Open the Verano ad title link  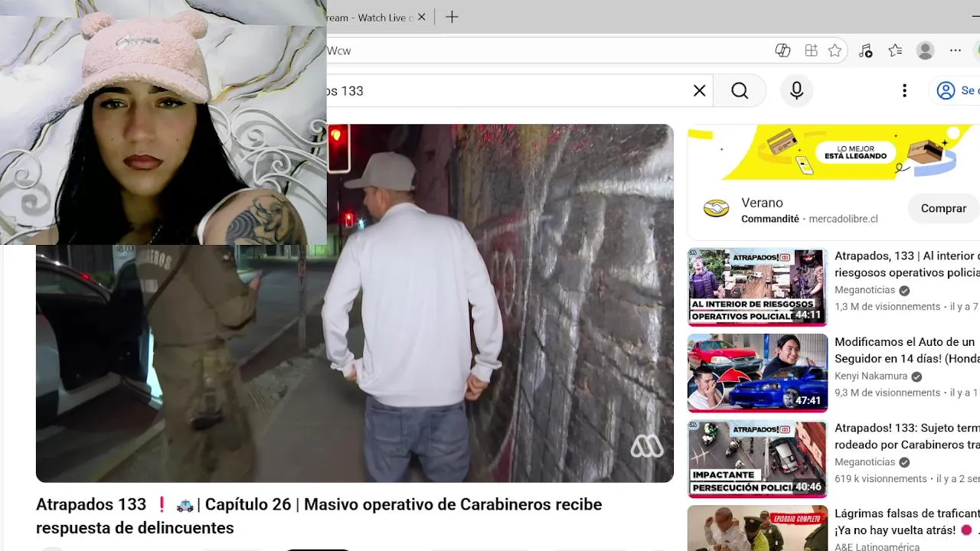[762, 203]
